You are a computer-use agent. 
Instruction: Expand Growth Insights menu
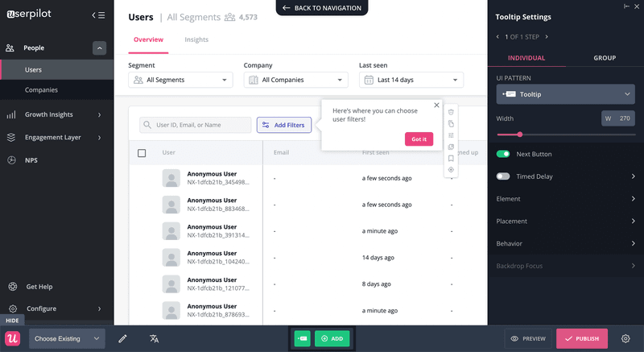99,114
